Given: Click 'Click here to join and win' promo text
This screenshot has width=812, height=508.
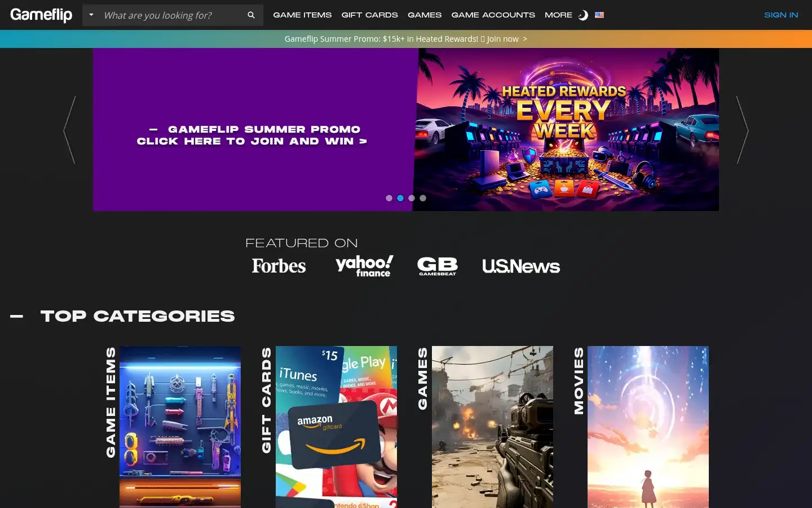Looking at the screenshot, I should [251, 141].
